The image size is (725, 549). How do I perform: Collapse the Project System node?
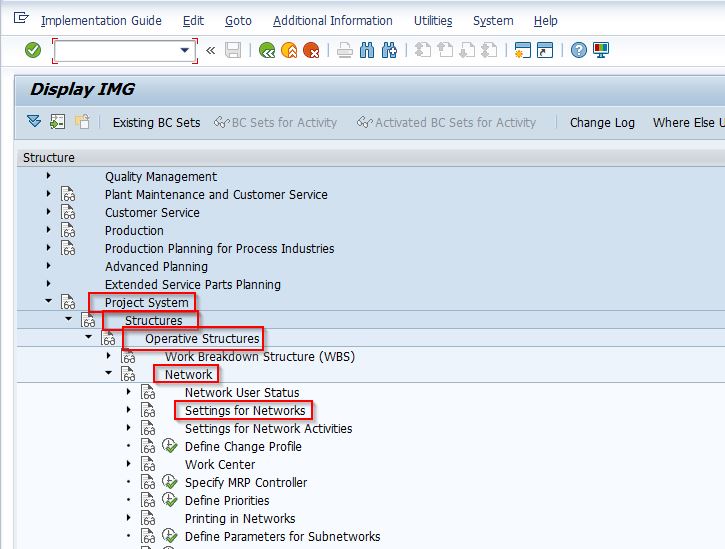point(49,301)
